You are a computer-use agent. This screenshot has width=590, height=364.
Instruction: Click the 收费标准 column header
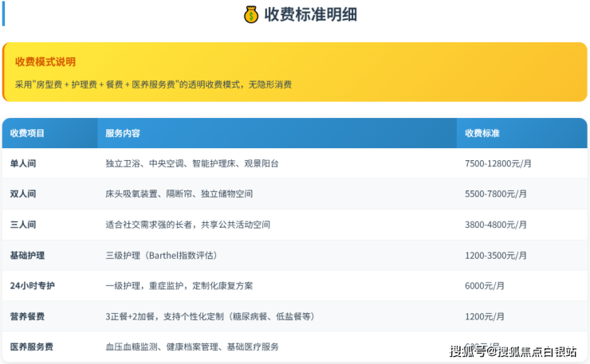click(x=482, y=133)
